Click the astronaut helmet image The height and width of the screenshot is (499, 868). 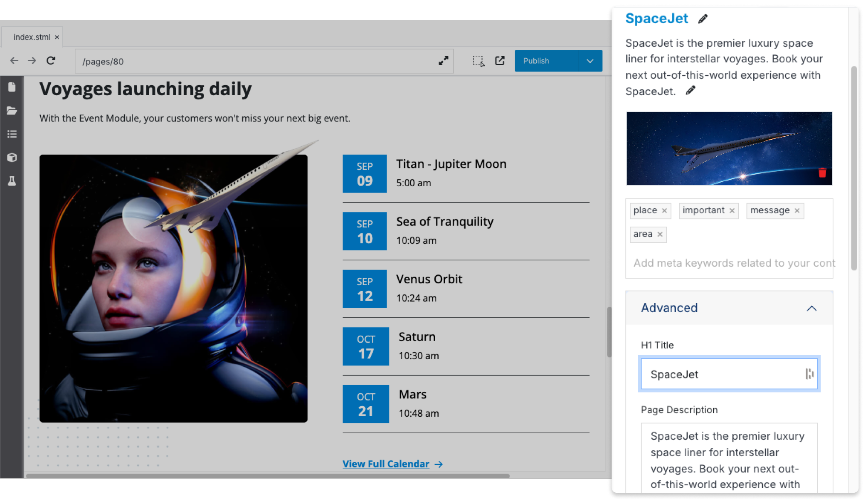point(173,289)
